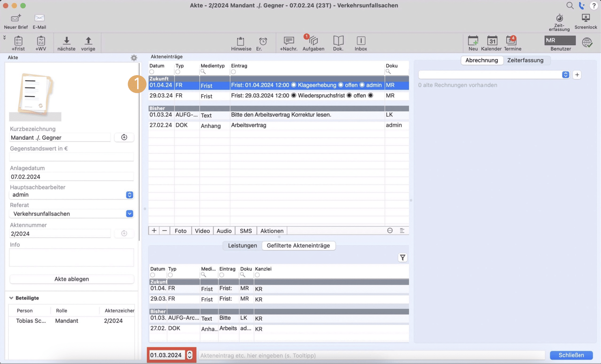
Task: Open the search magnifier in title bar
Action: click(x=570, y=5)
